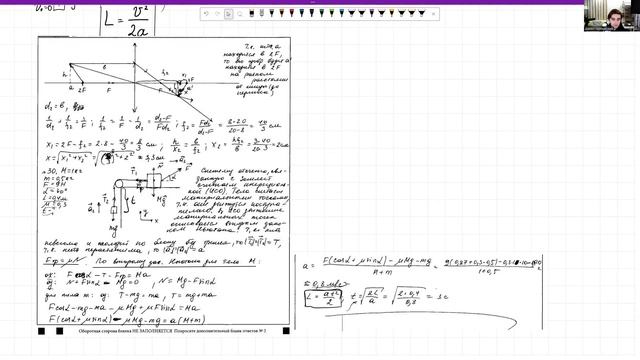This screenshot has height=360, width=640.
Task: Pick the light green pen
Action: pyautogui.click(x=332, y=13)
